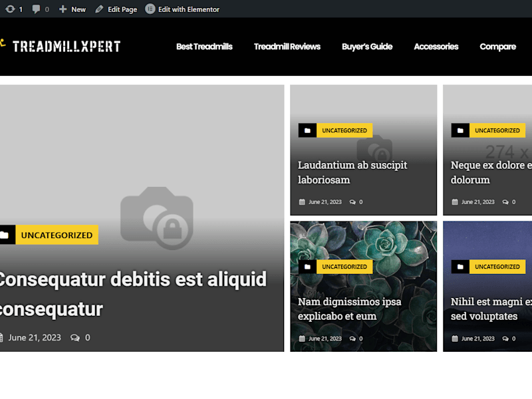The width and height of the screenshot is (532, 399).
Task: Click the TreadmillXpert site logo
Action: [61, 47]
